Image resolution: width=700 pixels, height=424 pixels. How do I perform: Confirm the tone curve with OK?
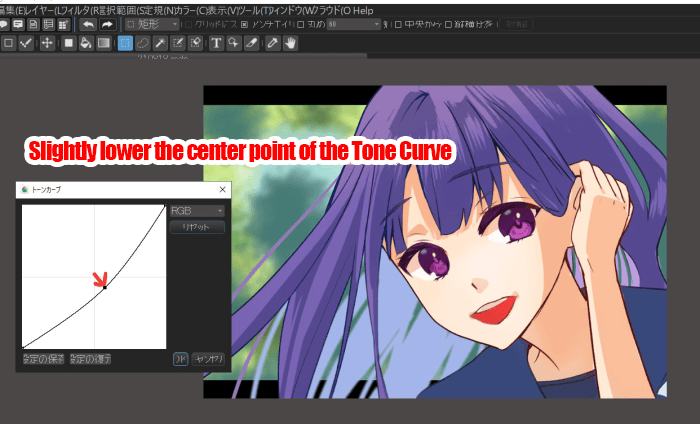click(180, 359)
